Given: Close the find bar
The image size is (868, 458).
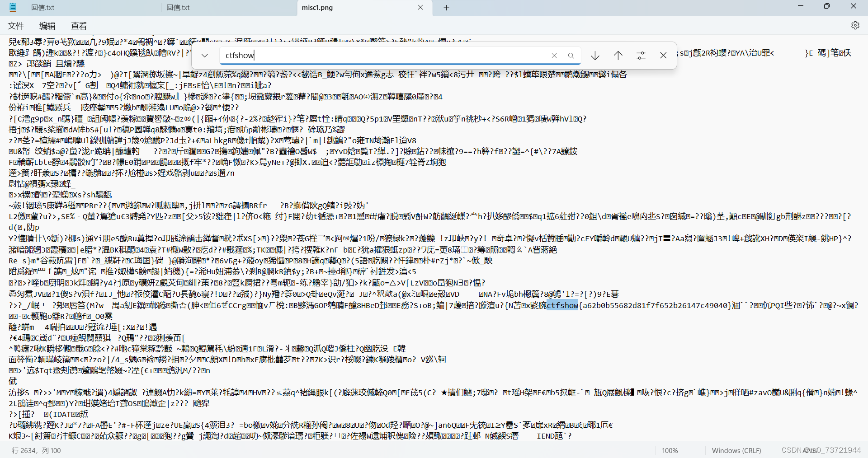Looking at the screenshot, I should point(663,55).
